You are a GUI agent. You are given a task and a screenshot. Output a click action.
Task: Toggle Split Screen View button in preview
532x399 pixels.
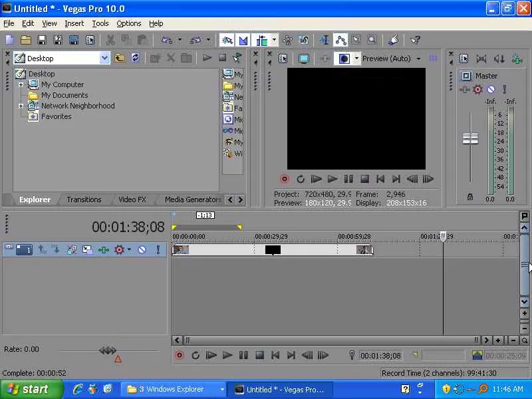click(x=344, y=59)
